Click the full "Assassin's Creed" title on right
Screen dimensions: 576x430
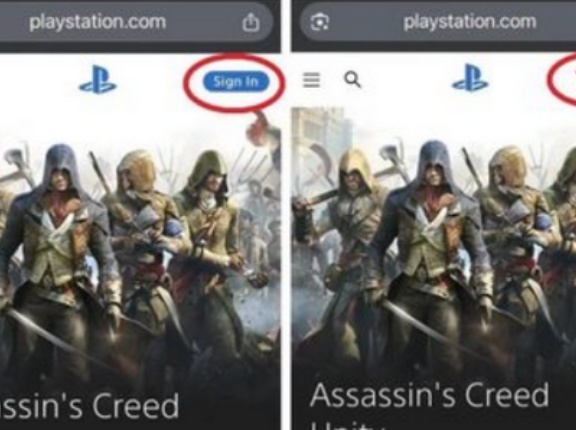(429, 395)
